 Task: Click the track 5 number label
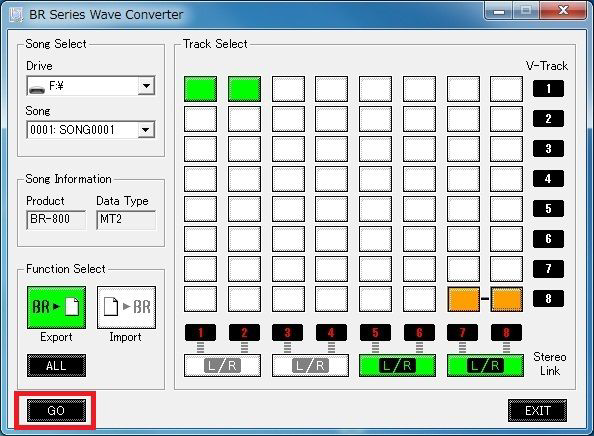375,333
